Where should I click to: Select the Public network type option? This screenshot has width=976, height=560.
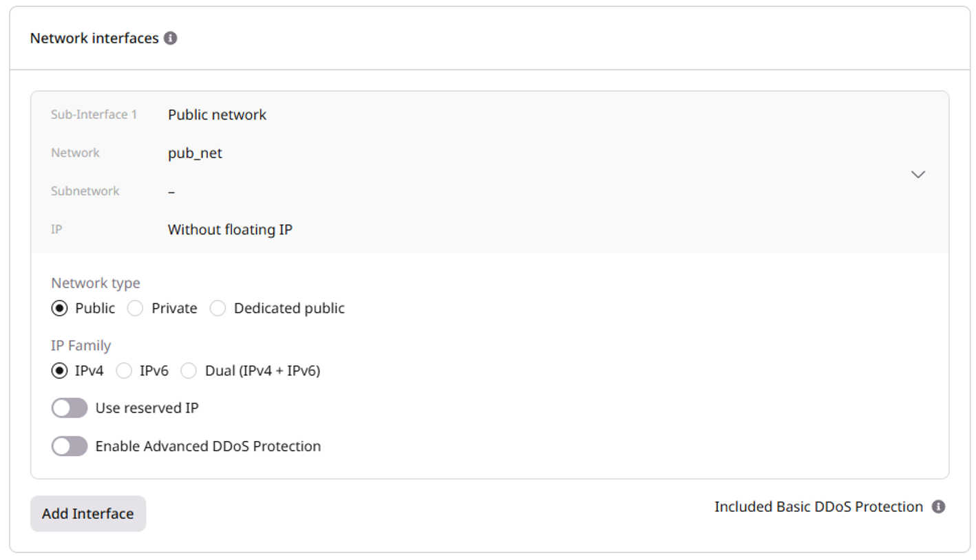pos(59,308)
